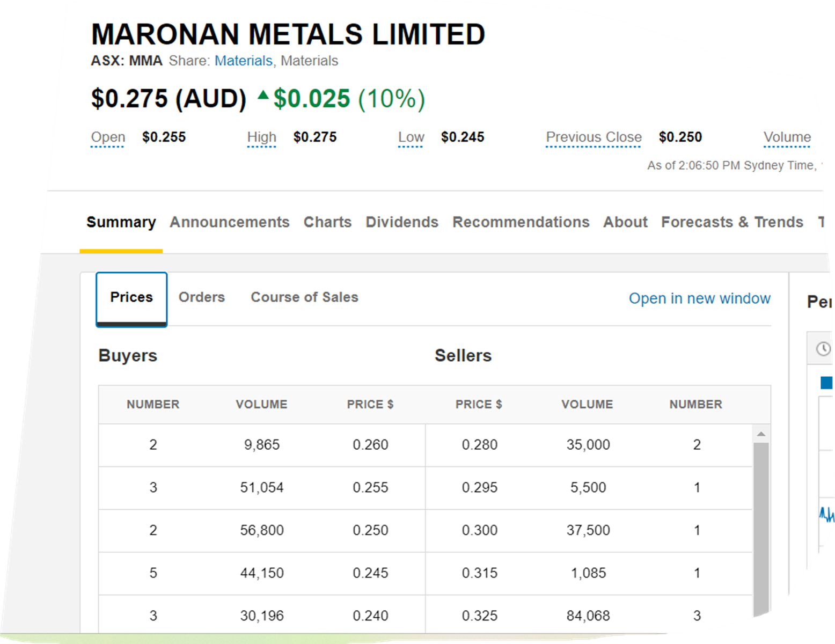Click buyer price 0.240

pos(370,616)
